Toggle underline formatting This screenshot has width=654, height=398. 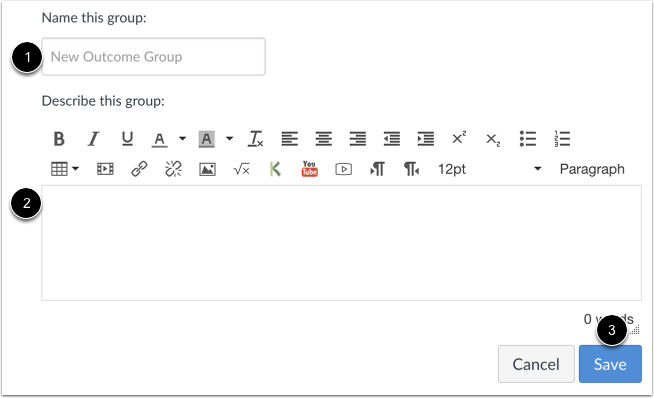127,139
